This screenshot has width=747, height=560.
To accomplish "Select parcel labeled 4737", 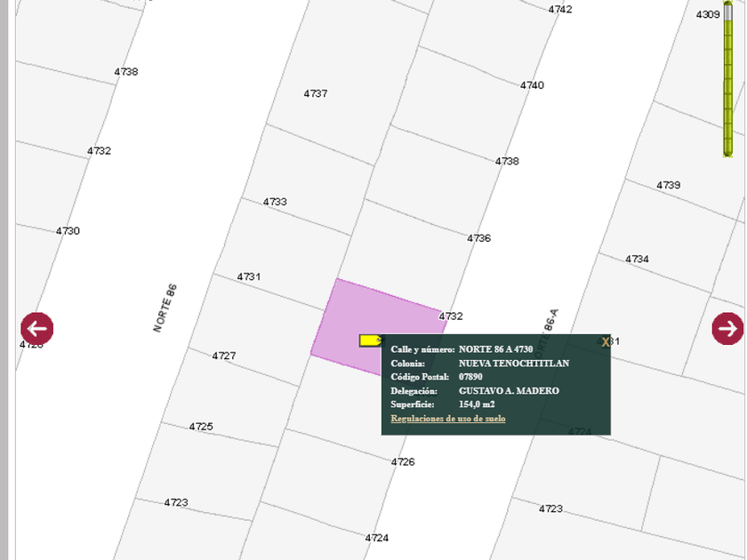I will click(316, 93).
